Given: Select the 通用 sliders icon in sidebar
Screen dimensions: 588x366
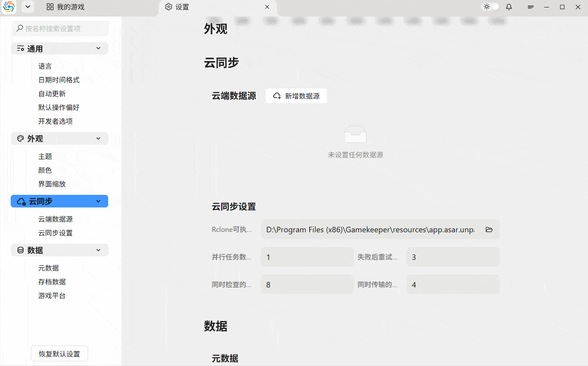Looking at the screenshot, I should (x=21, y=48).
